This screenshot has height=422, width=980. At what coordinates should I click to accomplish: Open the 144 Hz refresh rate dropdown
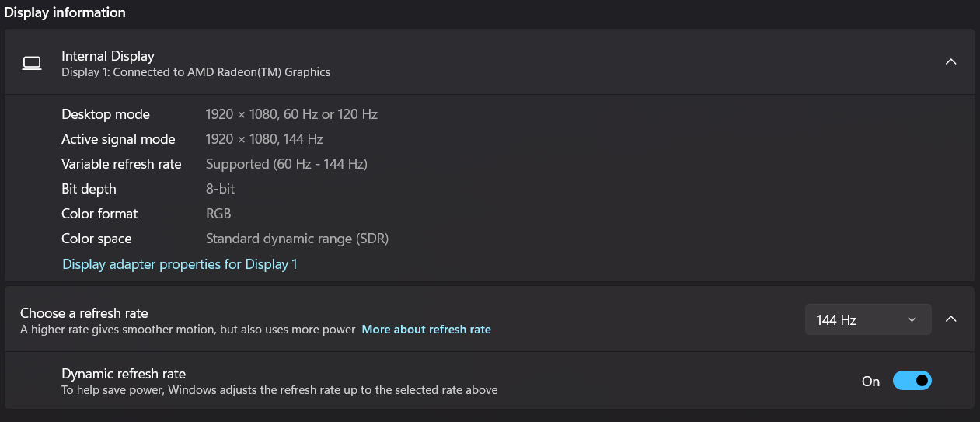(x=867, y=319)
